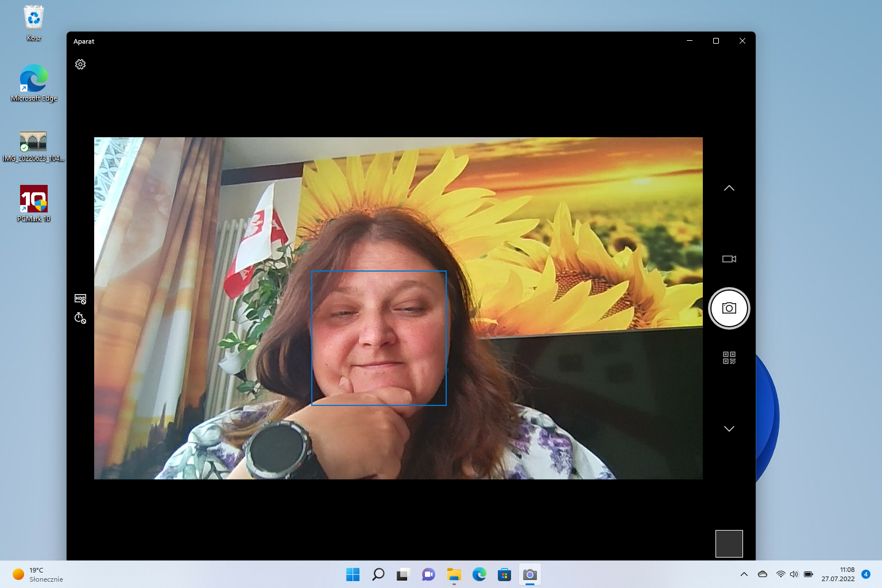Open Microsoft Store from taskbar
Image resolution: width=882 pixels, height=588 pixels.
coord(504,574)
